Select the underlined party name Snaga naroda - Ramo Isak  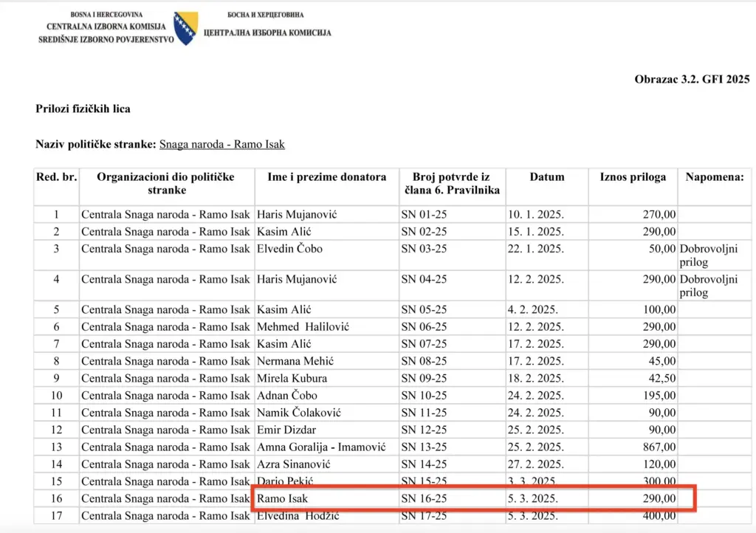click(221, 145)
